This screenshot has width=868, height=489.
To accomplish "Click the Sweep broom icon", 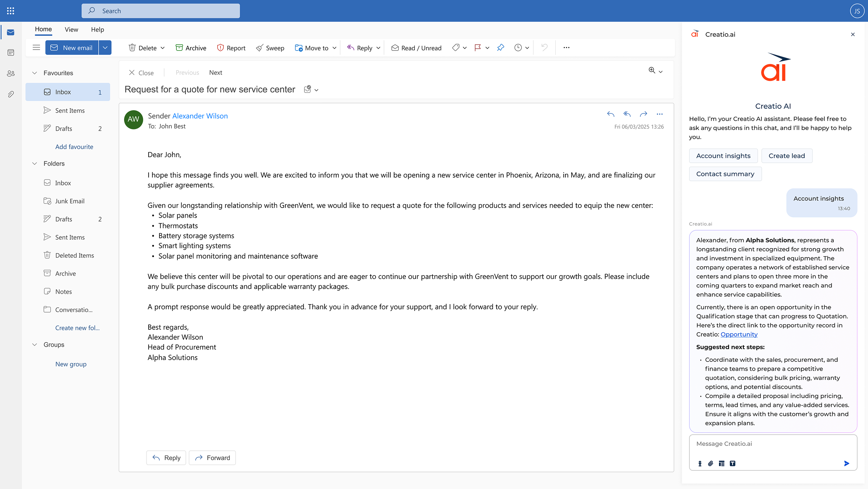I will pos(260,48).
